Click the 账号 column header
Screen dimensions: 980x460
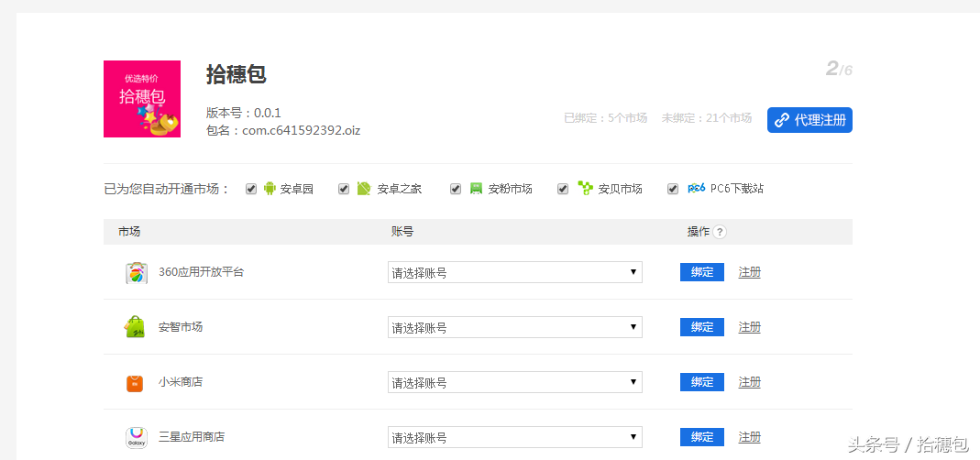(402, 232)
